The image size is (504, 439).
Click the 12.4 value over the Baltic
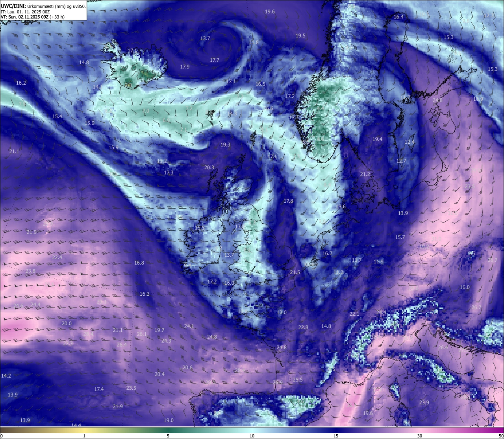point(409,142)
